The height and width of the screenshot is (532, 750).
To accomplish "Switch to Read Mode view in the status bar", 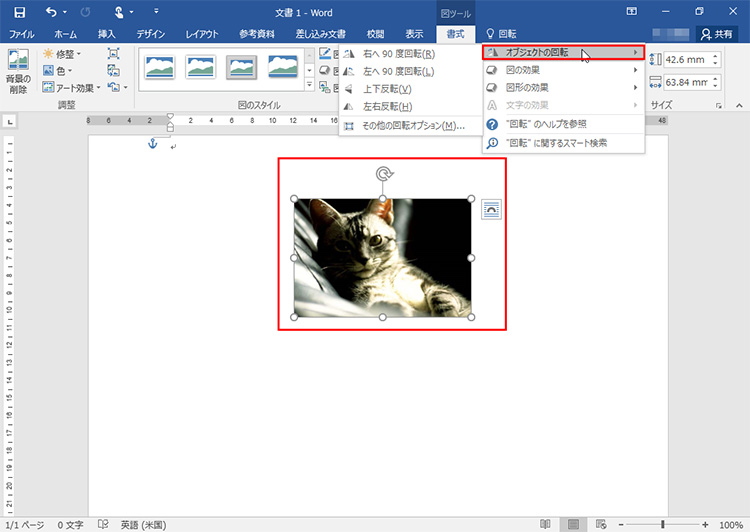I will (545, 524).
